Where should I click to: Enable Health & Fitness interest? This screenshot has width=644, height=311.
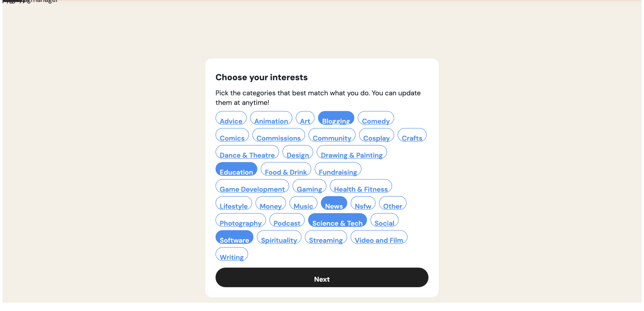point(360,186)
